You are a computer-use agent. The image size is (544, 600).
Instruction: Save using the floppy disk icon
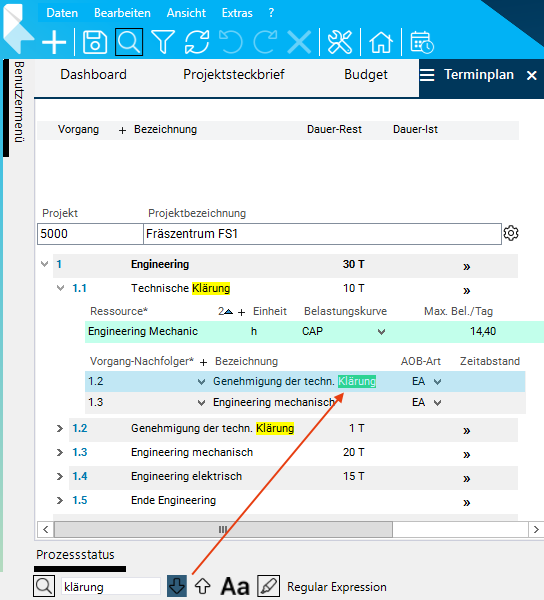tap(95, 42)
